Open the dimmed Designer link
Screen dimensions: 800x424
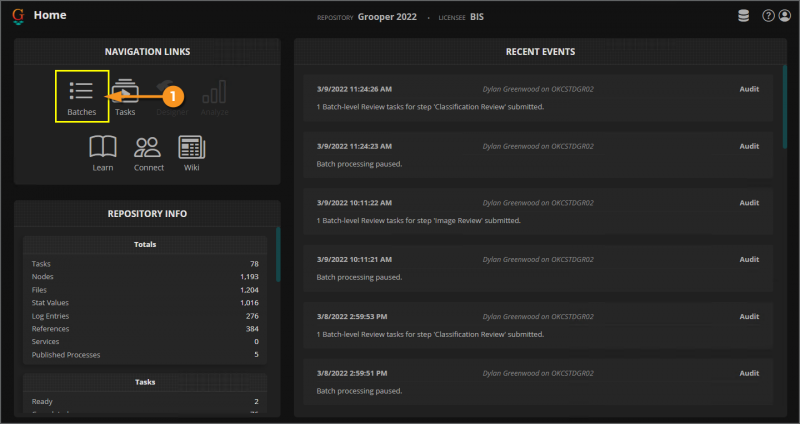click(172, 97)
